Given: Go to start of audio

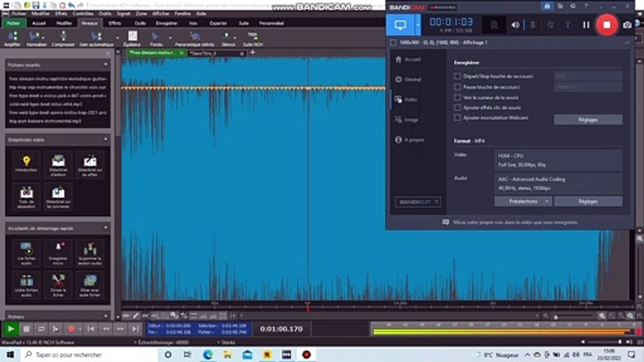Looking at the screenshot, I should pos(91,329).
